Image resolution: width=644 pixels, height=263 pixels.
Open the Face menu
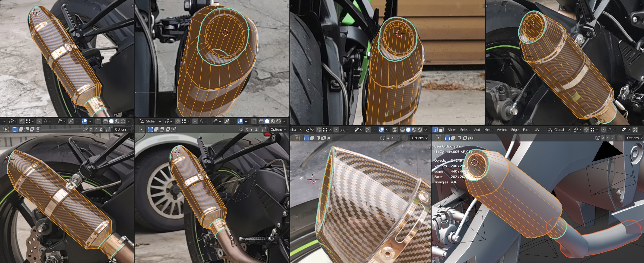527,130
